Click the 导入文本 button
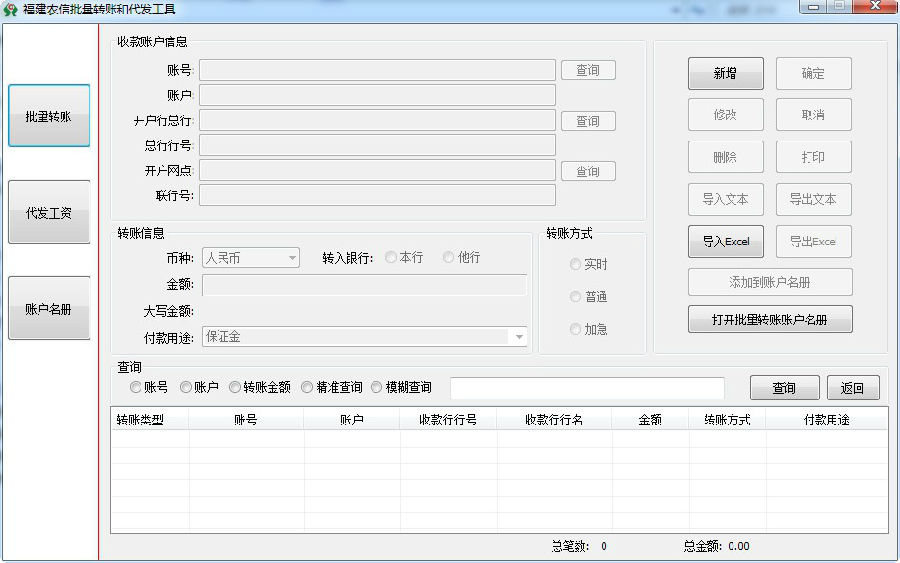 tap(726, 199)
